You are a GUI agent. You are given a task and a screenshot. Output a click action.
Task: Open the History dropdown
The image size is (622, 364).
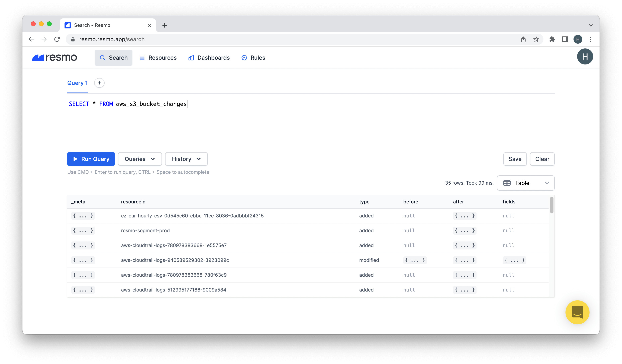click(186, 159)
